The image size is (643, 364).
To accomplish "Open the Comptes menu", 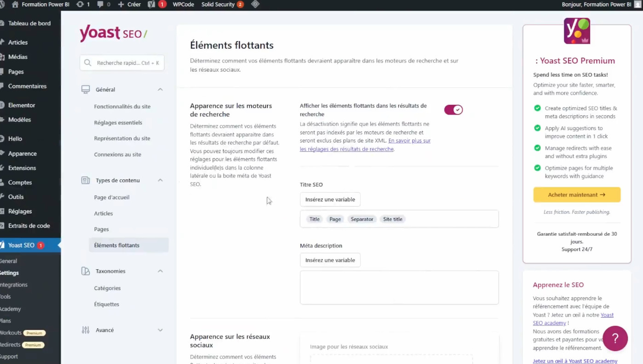I will coord(20,182).
